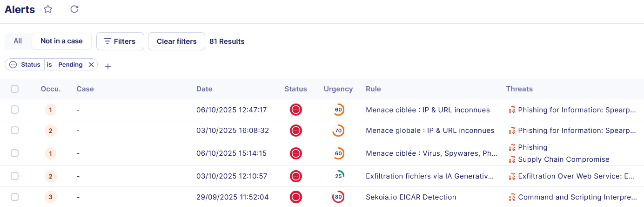Check the box for Sekoia.io EICAR Detection alert
Image resolution: width=644 pixels, height=207 pixels.
[15, 197]
